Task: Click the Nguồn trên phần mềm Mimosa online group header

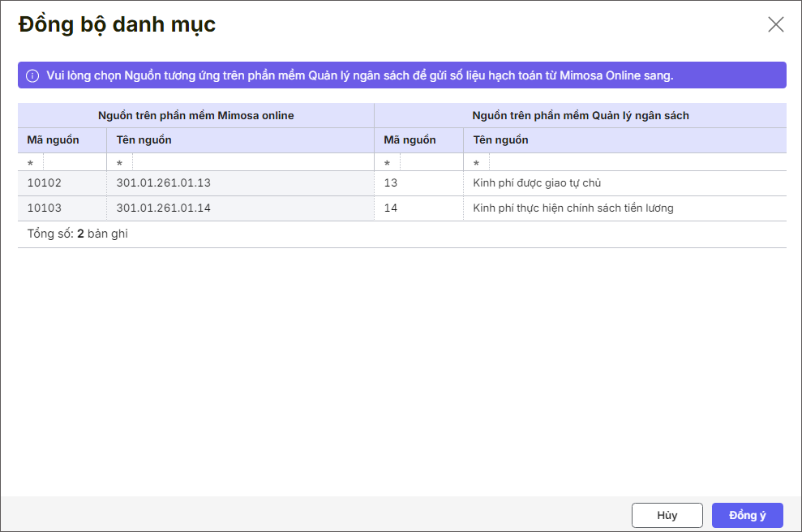Action: (x=196, y=116)
